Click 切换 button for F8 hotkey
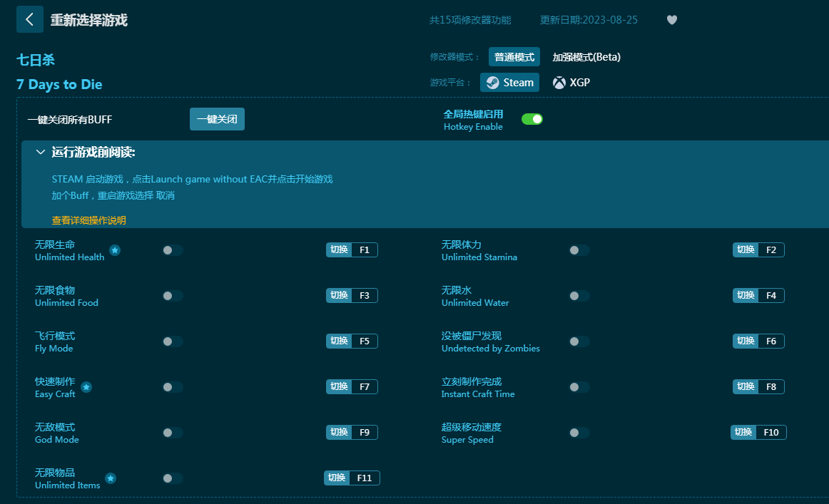 pos(746,386)
